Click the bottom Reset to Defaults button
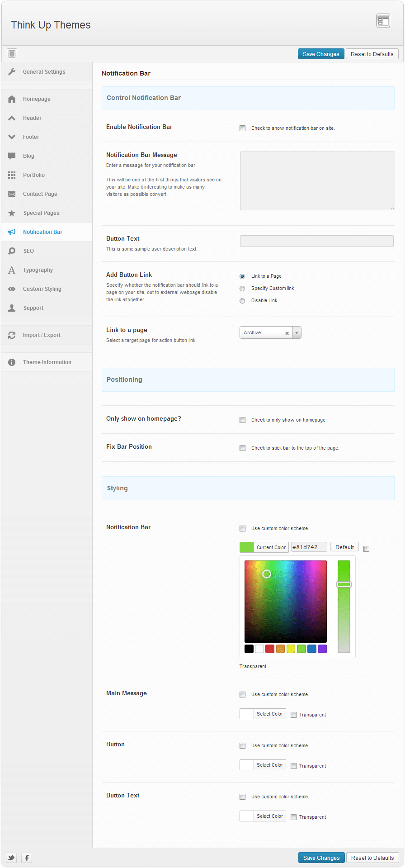Image resolution: width=405 pixels, height=868 pixels. [x=372, y=858]
